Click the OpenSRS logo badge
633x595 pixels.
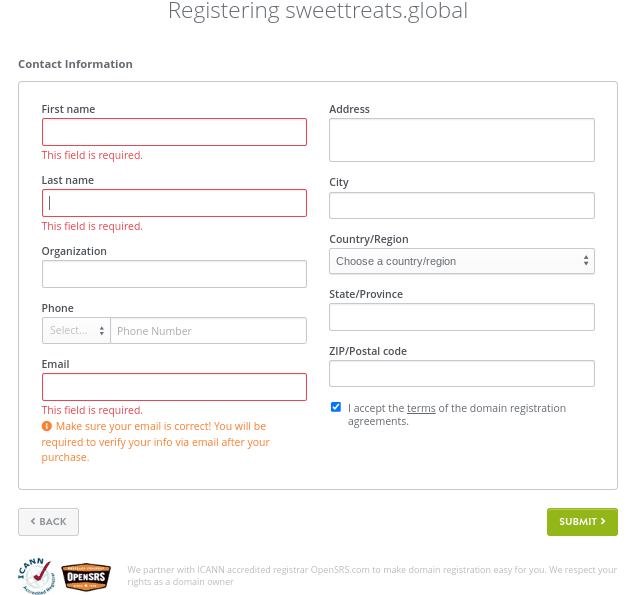tap(86, 575)
